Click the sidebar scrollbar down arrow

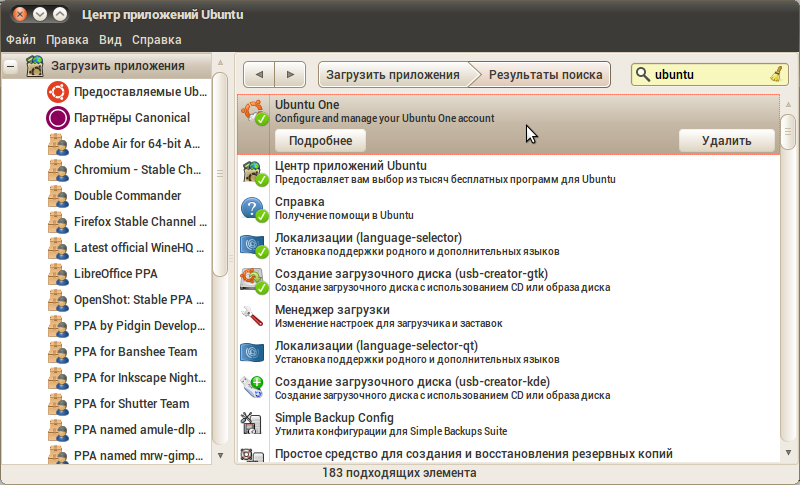click(x=220, y=455)
